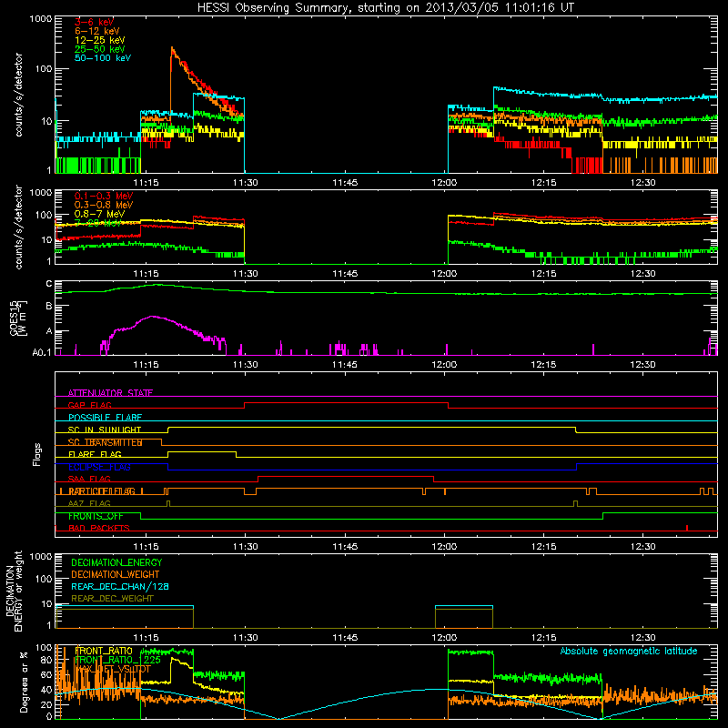Select the orange 0.3-0.8 MeV legend label
The image size is (728, 728).
(104, 205)
